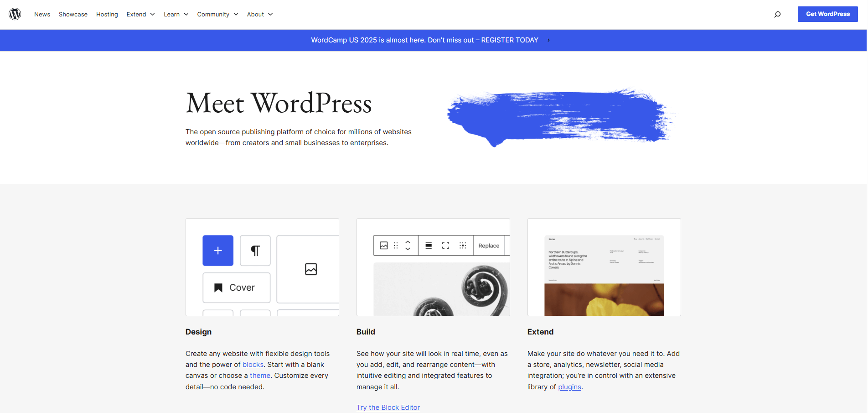Click the drag handle dots icon in Build toolbar
Viewport: 868px width, 413px height.
click(396, 246)
